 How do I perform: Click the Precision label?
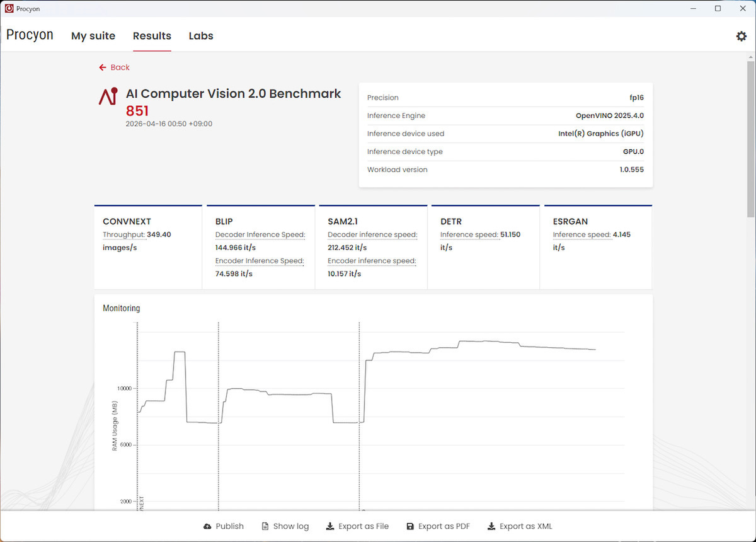[383, 98]
